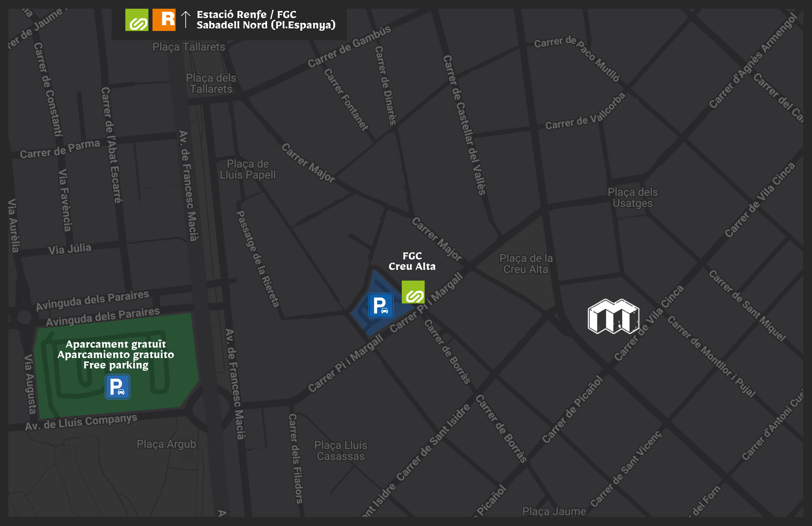812x526 pixels.
Task: Click the green FGC logo in the header
Action: tap(137, 20)
